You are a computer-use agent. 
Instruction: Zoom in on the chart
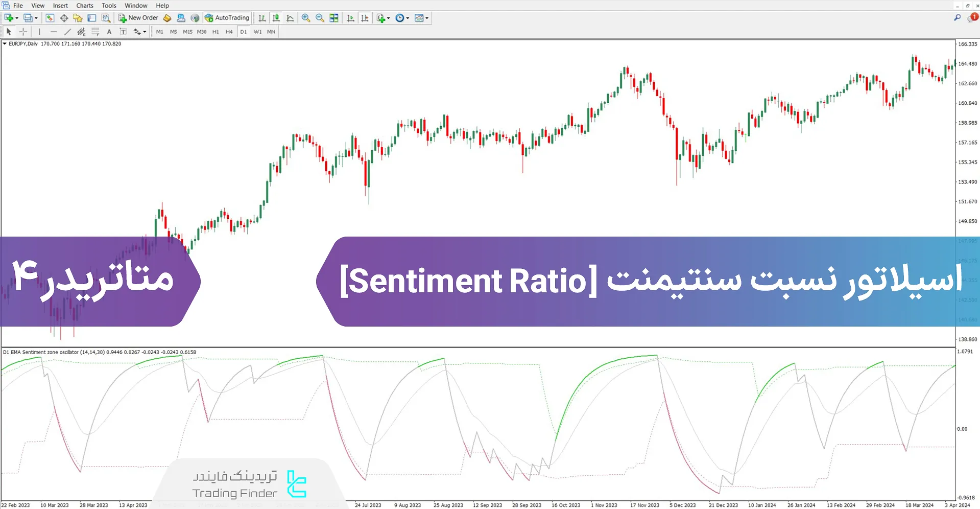(x=305, y=17)
